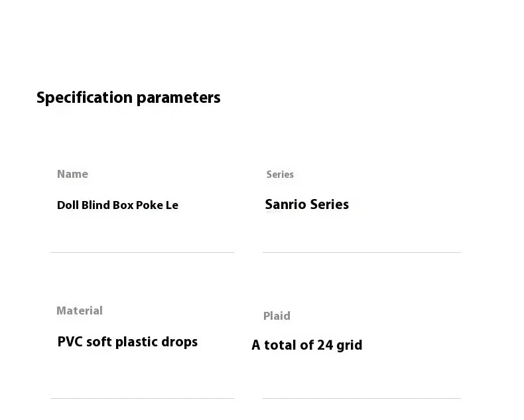Image resolution: width=524 pixels, height=420 pixels.
Task: Click the divider line under Plaid section
Action: coord(361,398)
